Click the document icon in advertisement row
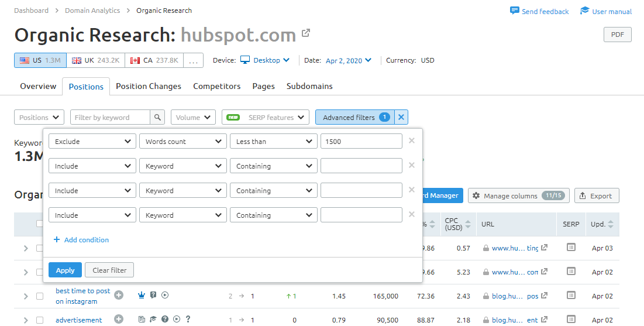 [142, 319]
